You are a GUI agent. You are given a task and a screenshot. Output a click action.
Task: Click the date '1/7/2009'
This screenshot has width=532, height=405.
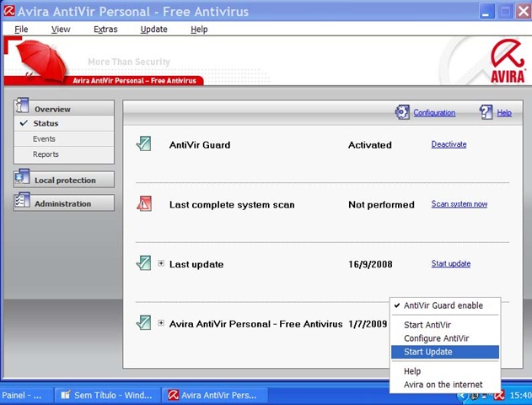click(x=368, y=324)
